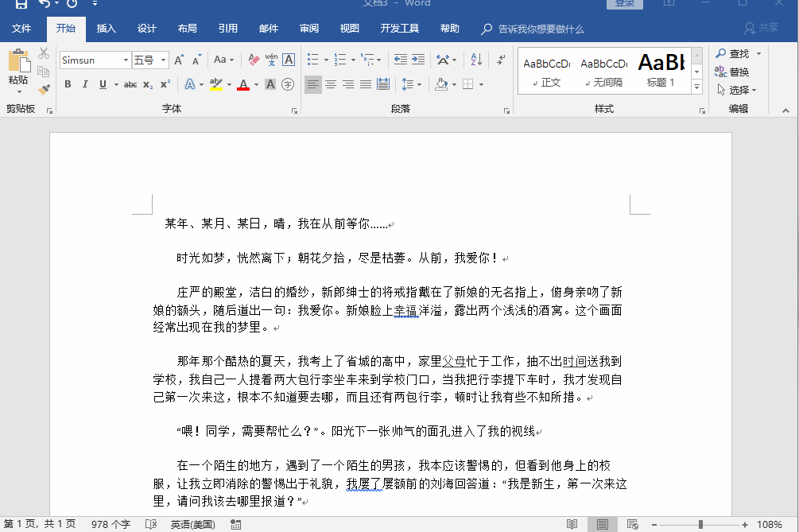Apply the 无间隔 (No Spacing) style
Image resolution: width=799 pixels, height=532 pixels.
(604, 72)
